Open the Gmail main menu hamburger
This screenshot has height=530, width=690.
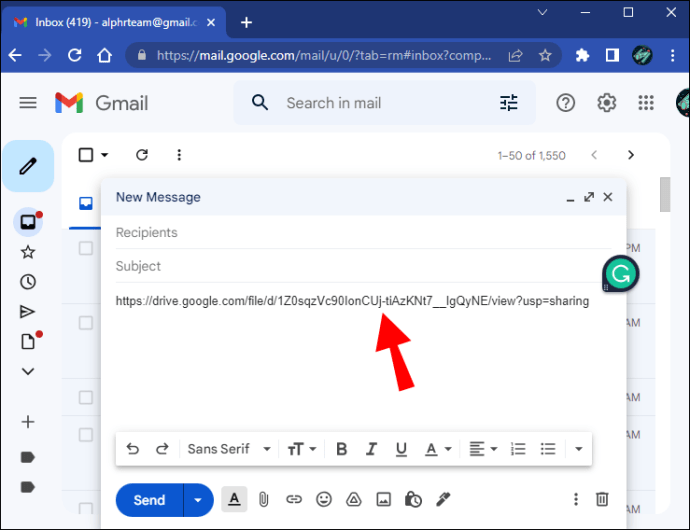[x=28, y=103]
